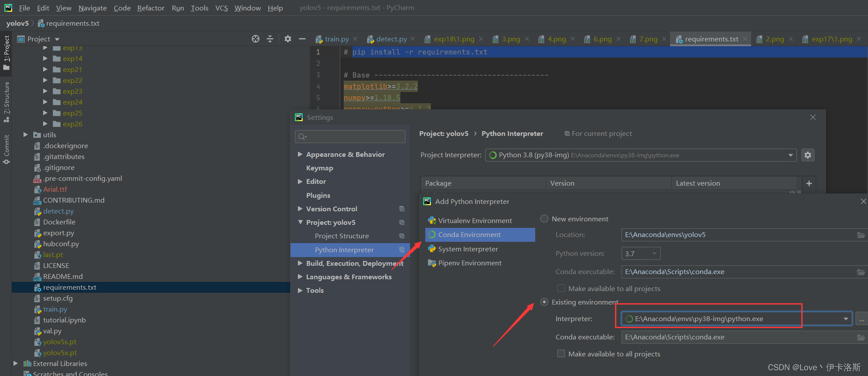Open the Refactor menu
Image resolution: width=868 pixels, height=376 pixels.
pos(151,8)
